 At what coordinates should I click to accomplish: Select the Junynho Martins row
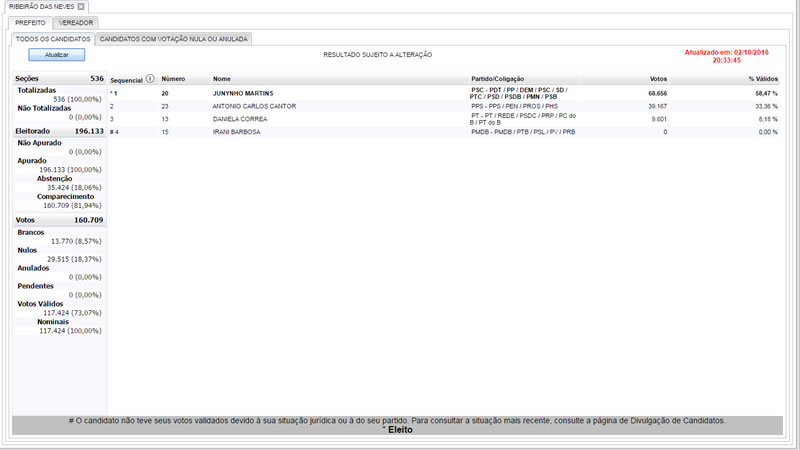(243, 93)
